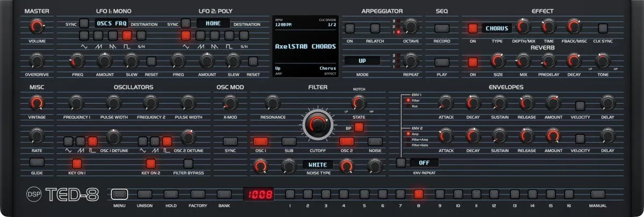
Task: Select the square waveform button for LFO 1
Action: (127, 35)
